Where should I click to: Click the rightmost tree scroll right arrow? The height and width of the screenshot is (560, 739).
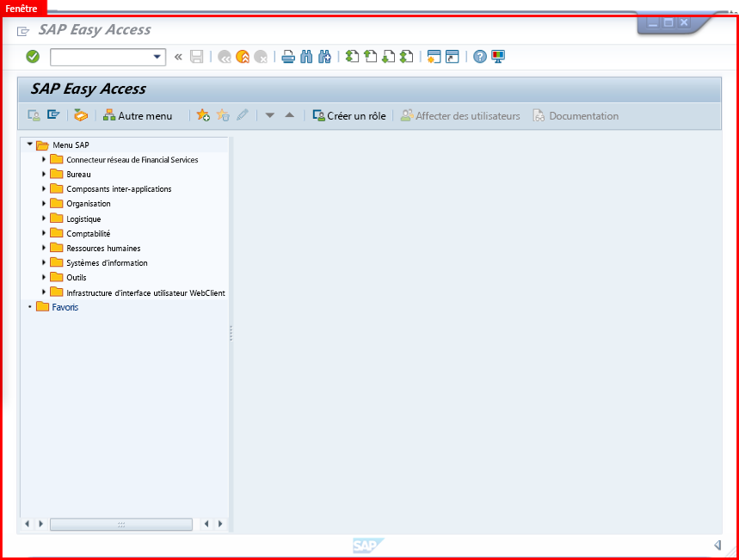point(220,524)
